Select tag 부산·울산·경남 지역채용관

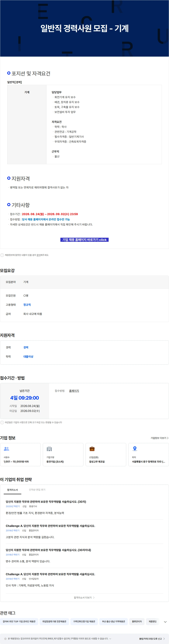pyautogui.click(x=114, y=621)
